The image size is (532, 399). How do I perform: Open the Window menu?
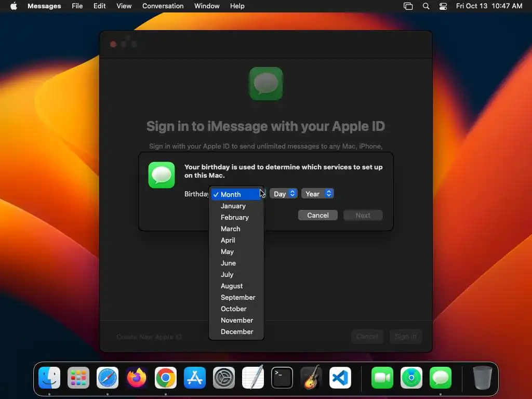coord(207,6)
